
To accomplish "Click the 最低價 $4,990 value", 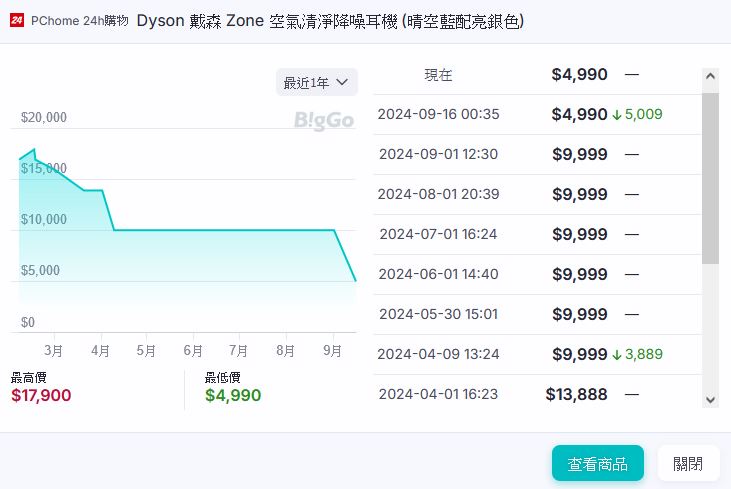I will pyautogui.click(x=233, y=395).
